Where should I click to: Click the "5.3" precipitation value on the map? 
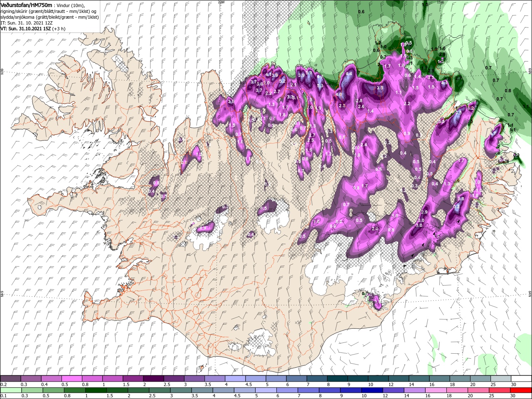(x=320, y=86)
